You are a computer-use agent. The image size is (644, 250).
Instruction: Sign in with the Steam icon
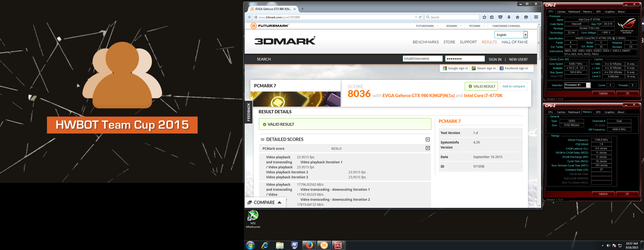click(x=473, y=68)
